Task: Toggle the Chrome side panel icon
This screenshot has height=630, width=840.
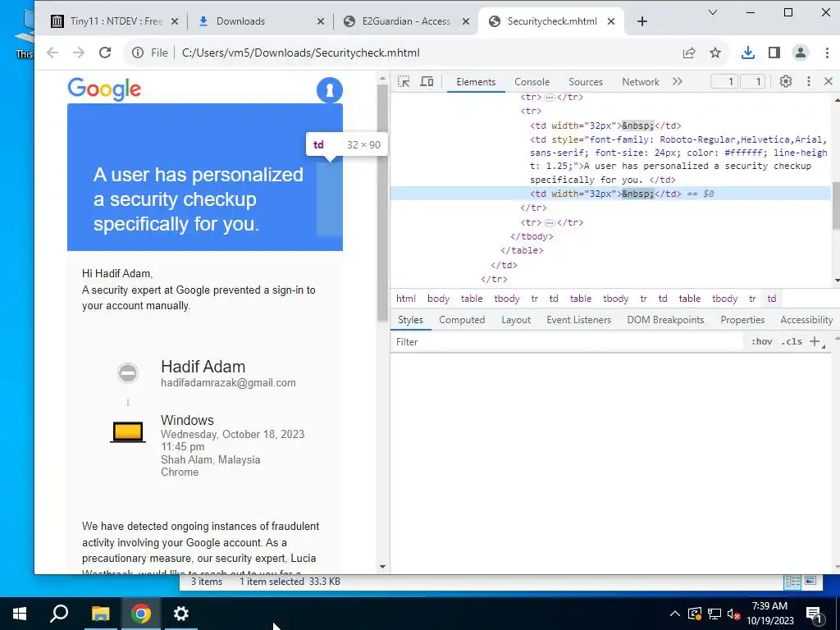Action: point(774,52)
